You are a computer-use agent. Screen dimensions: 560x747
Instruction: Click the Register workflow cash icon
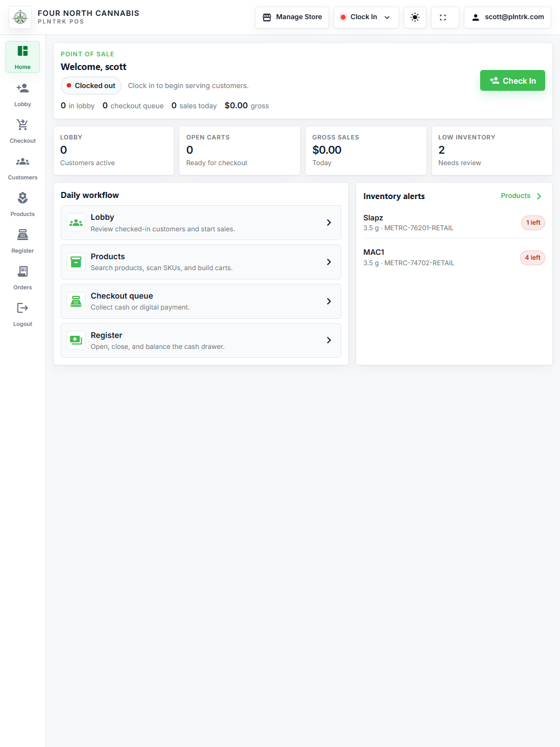[x=76, y=340]
